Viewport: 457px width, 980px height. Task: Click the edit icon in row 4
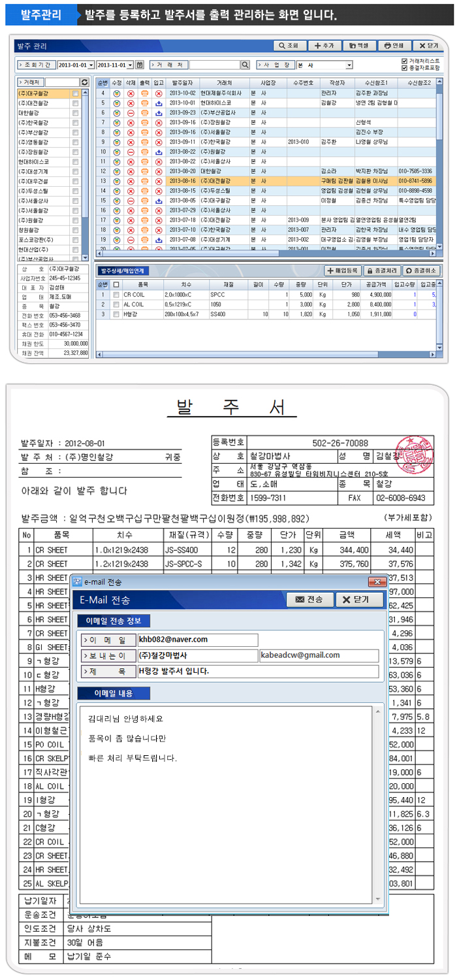coord(116,93)
